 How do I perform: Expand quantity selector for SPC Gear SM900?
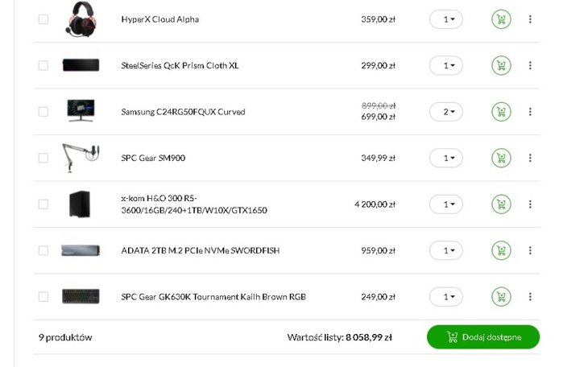446,158
